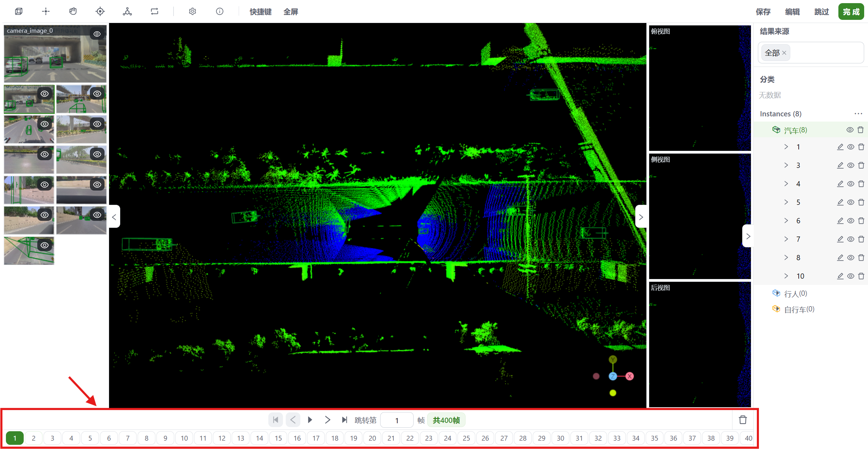Select the hand pan tool
Viewport: 868px width, 449px height.
coord(73,11)
